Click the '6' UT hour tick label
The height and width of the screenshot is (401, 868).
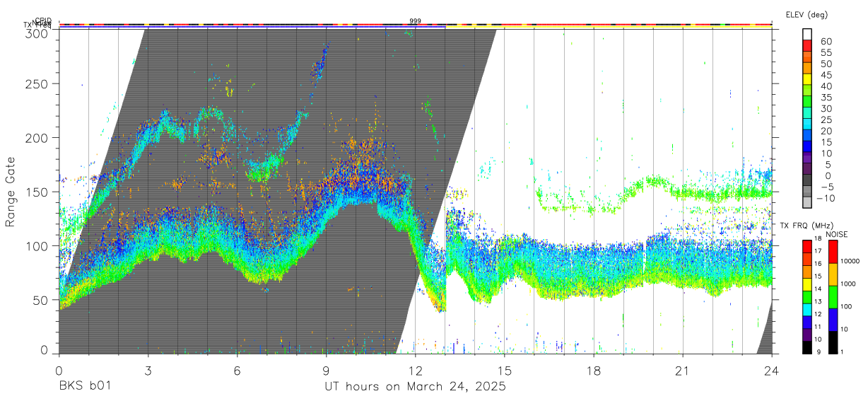tap(237, 371)
